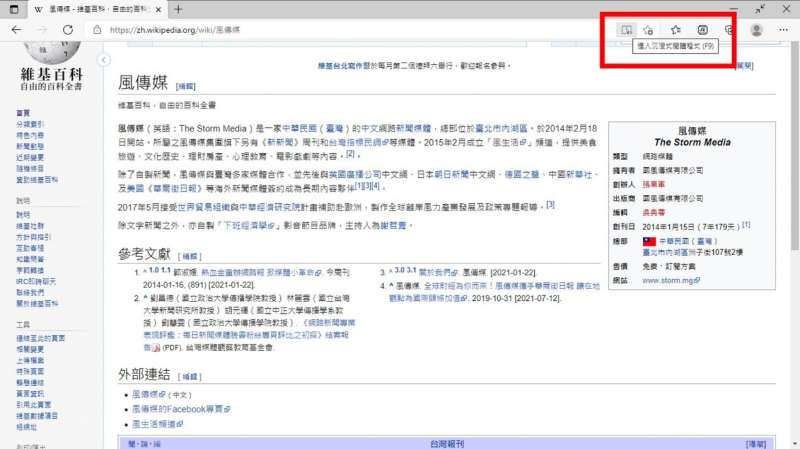Open 風傳媒的Facebook專頁 link

coord(181,409)
